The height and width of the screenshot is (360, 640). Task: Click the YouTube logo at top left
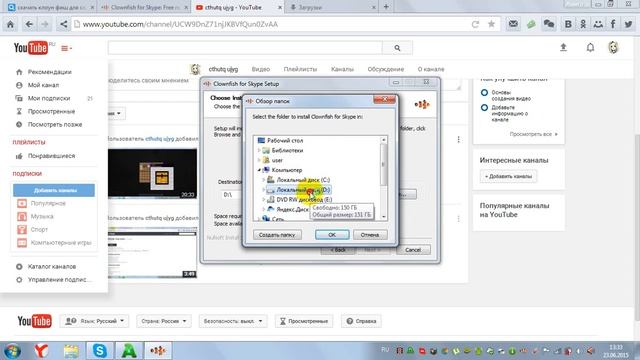(x=31, y=48)
